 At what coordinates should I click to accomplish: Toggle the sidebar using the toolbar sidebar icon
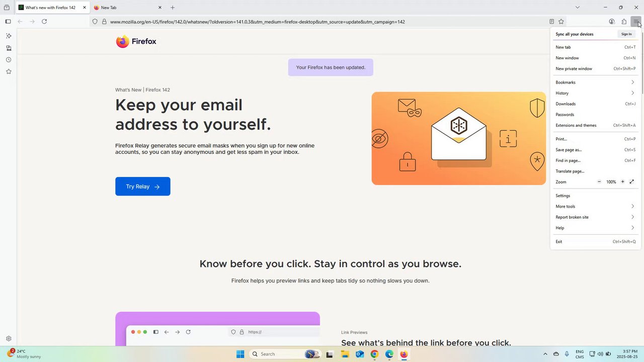8,22
